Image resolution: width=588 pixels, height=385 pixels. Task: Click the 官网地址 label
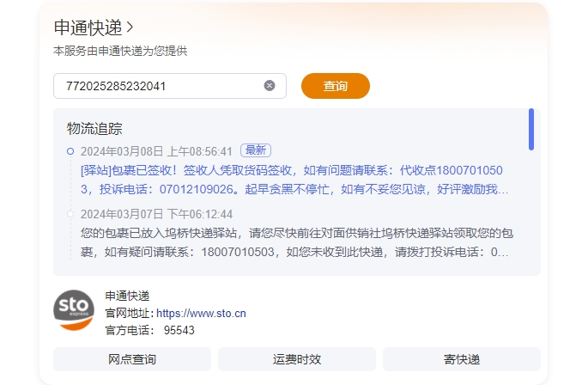(130, 314)
